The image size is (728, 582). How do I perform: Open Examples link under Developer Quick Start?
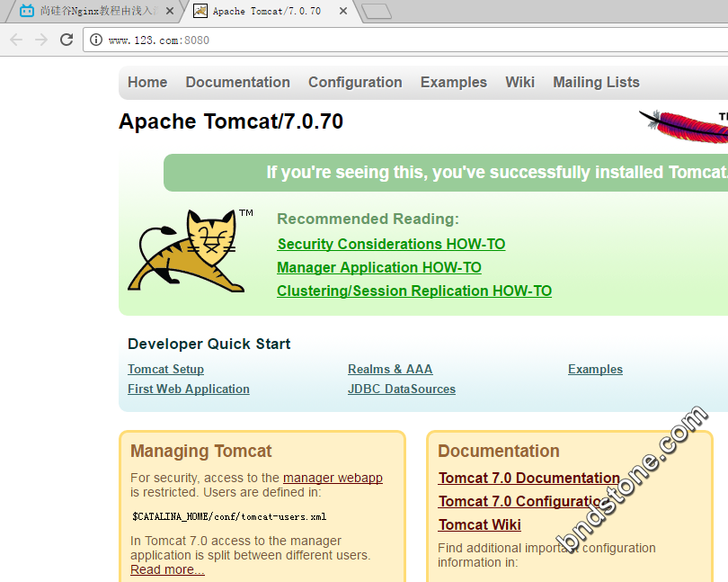point(595,369)
